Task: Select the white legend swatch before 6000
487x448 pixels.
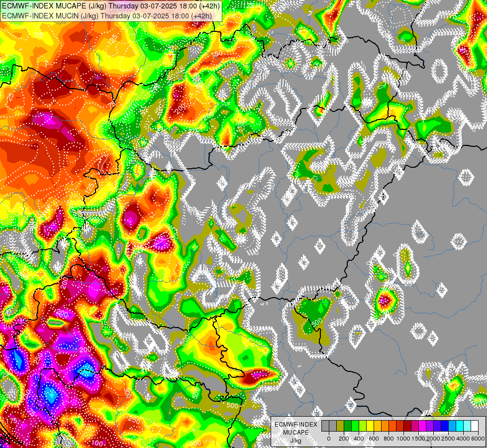Action: point(474,426)
